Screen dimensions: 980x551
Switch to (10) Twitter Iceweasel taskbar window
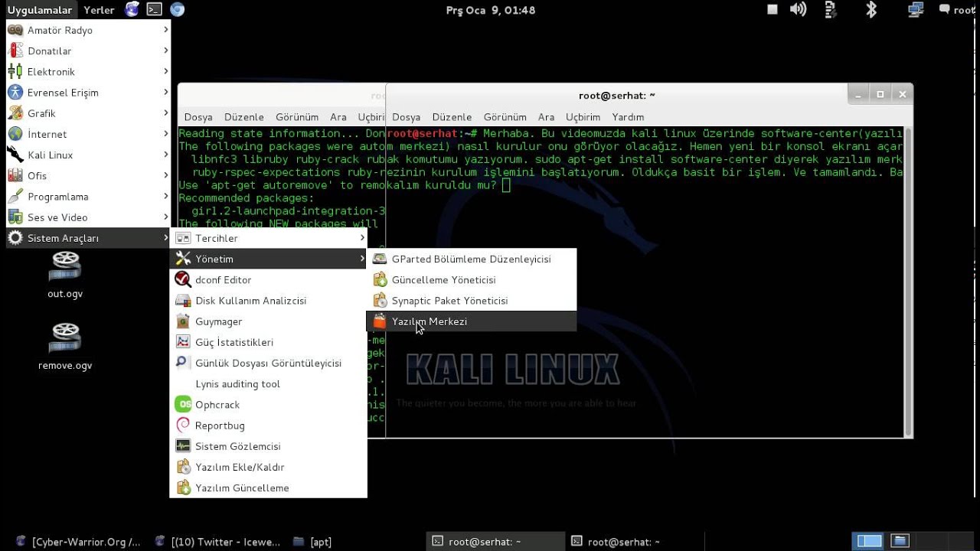tap(217, 541)
